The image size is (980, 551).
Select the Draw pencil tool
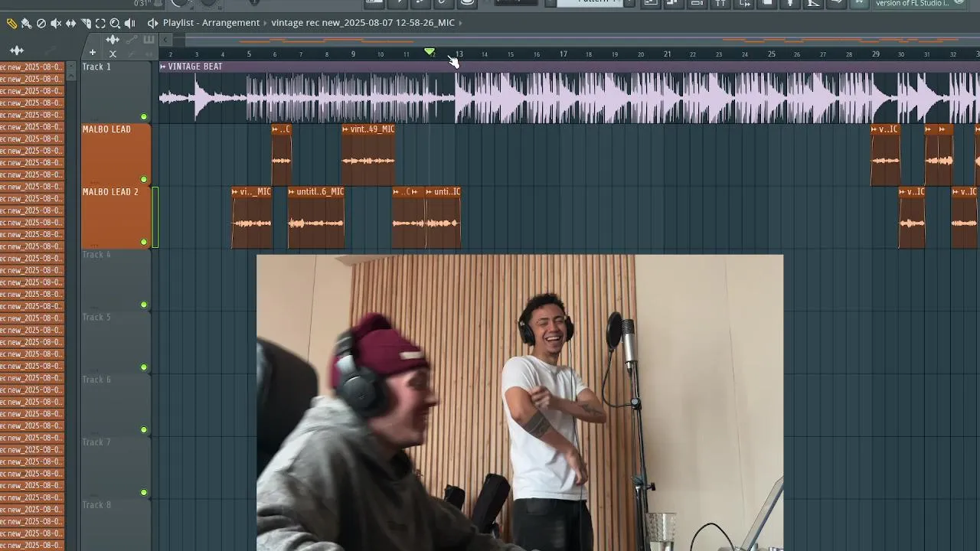coord(11,23)
